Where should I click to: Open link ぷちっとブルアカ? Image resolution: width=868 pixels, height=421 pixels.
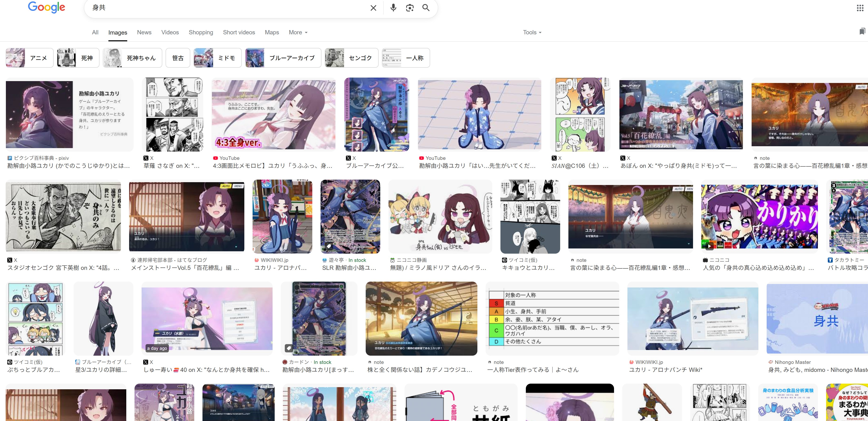[33, 370]
